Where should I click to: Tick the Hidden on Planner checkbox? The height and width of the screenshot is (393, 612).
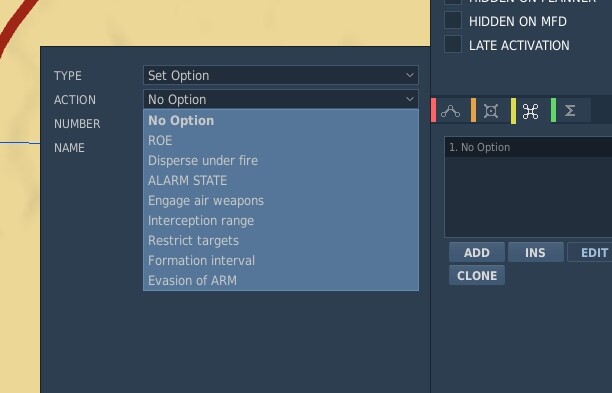pos(453,1)
